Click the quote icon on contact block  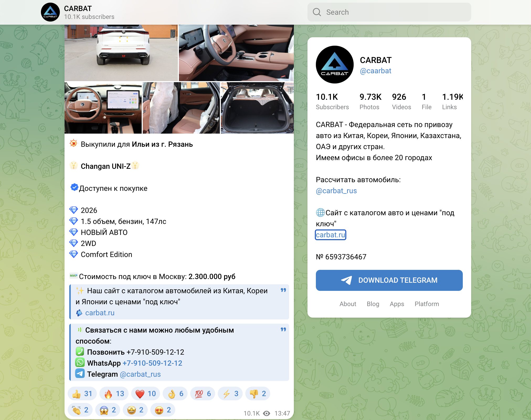click(283, 329)
